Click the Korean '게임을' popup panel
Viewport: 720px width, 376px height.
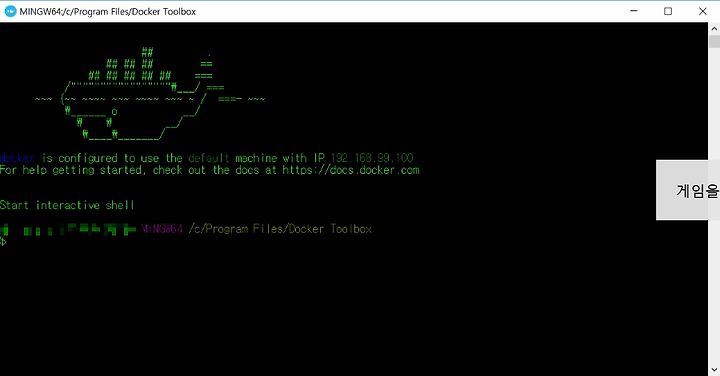tap(688, 190)
